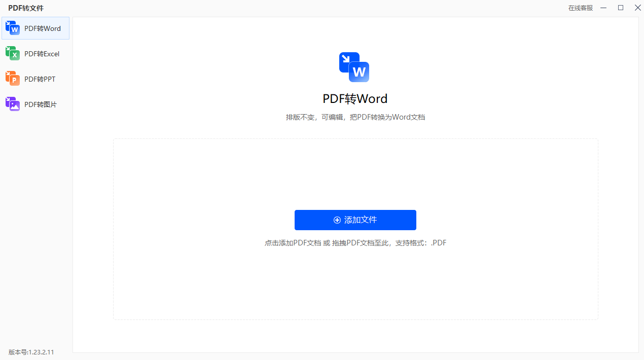Close the PDF转文件 window
The width and height of the screenshot is (644, 360).
point(637,8)
